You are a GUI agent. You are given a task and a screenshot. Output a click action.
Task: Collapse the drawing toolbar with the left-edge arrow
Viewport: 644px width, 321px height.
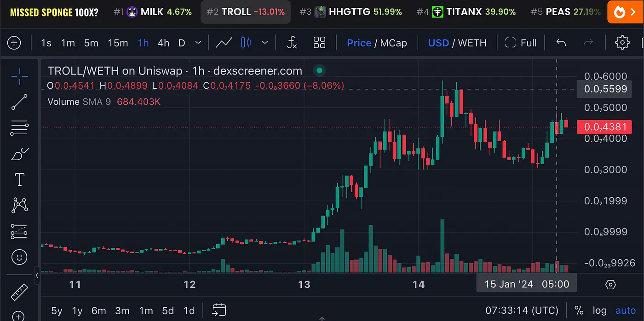coord(37,275)
